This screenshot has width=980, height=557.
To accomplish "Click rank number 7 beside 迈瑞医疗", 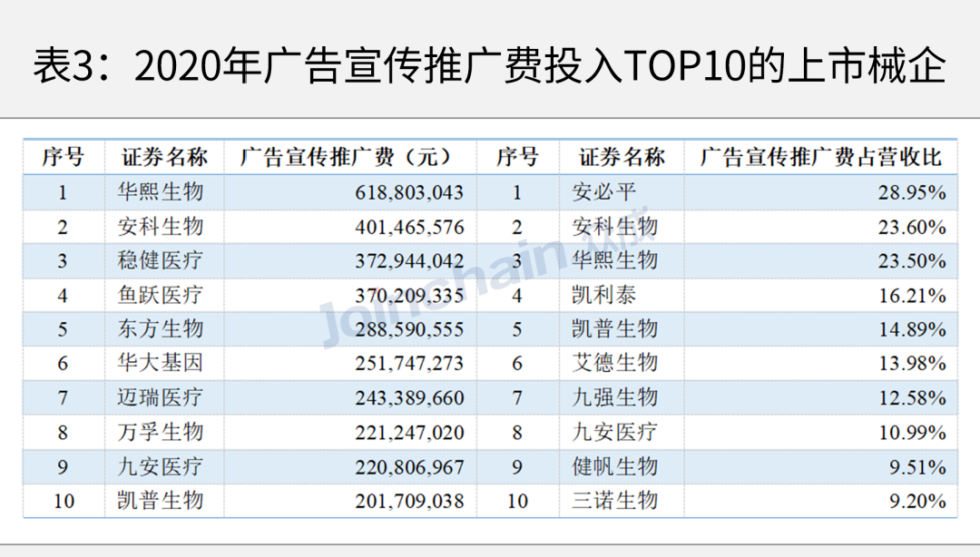I will pos(63,398).
